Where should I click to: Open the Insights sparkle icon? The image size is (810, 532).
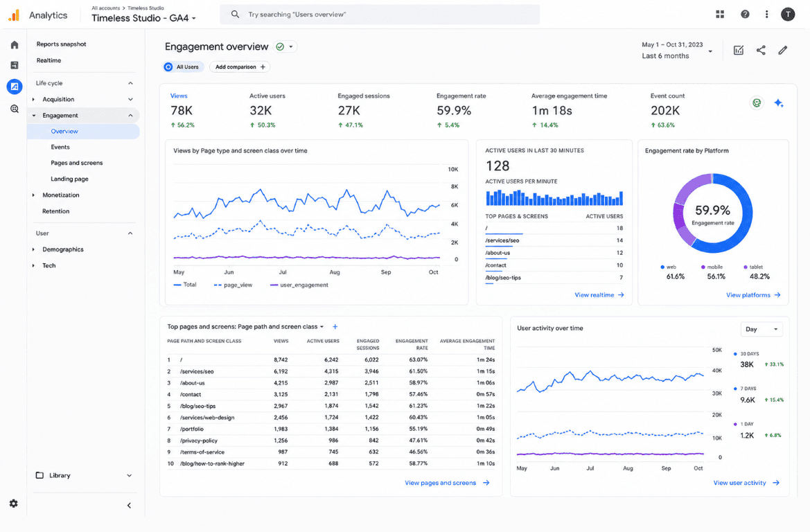(779, 103)
